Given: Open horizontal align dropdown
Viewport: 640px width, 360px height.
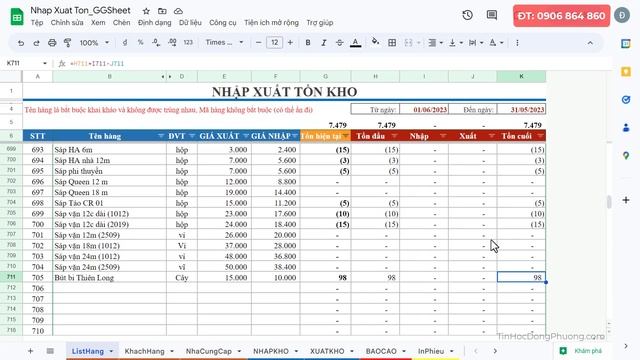Looking at the screenshot, I should tap(436, 42).
